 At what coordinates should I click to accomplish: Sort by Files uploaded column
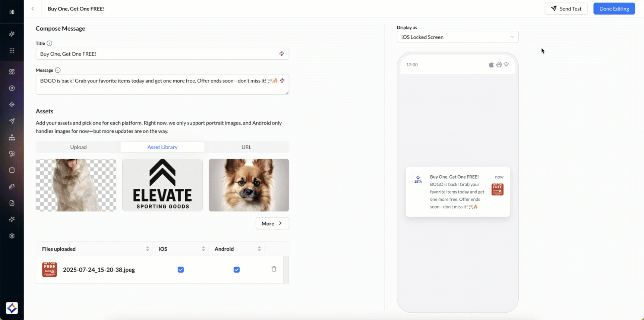(148, 249)
